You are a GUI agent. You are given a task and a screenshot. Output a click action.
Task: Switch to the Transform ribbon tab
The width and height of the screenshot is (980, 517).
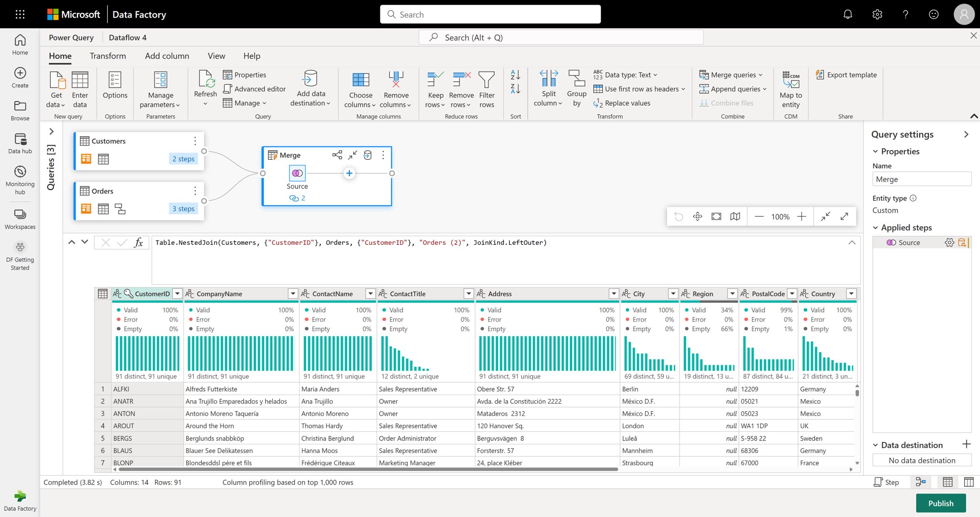click(108, 56)
